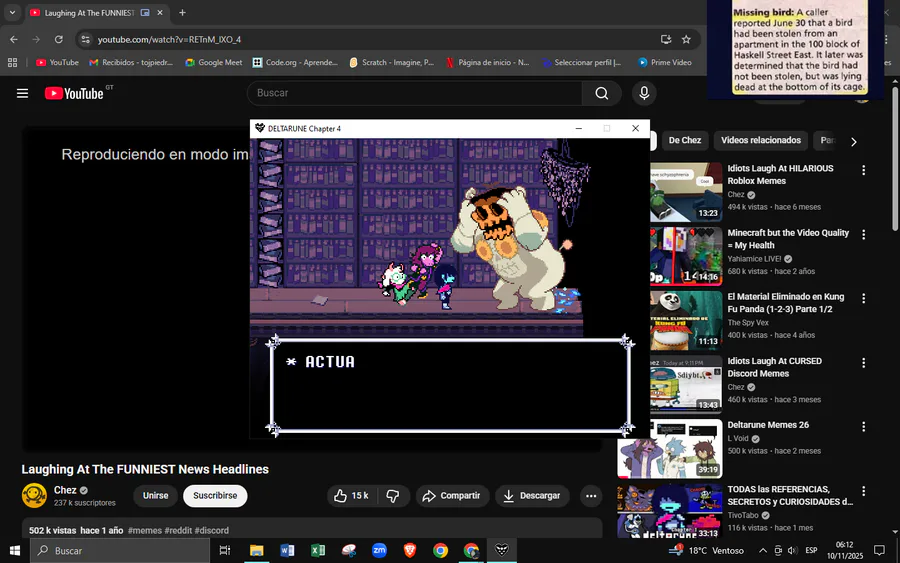Reload the current page

pyautogui.click(x=59, y=40)
